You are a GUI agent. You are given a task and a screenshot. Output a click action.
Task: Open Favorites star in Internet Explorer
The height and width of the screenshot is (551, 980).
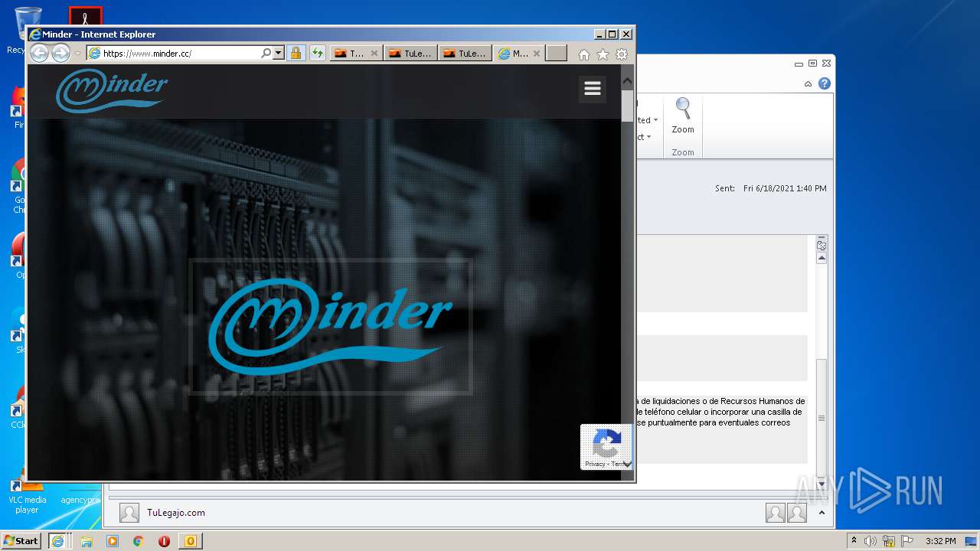coord(603,54)
